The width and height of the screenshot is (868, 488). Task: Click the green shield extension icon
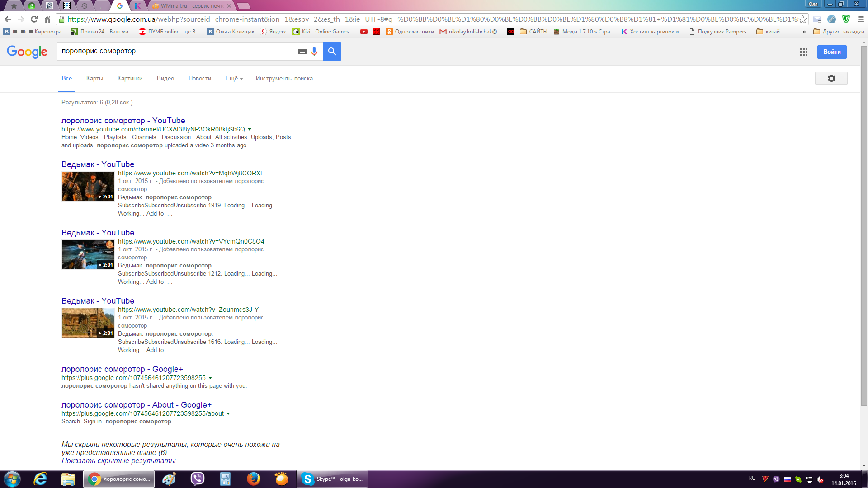[846, 19]
